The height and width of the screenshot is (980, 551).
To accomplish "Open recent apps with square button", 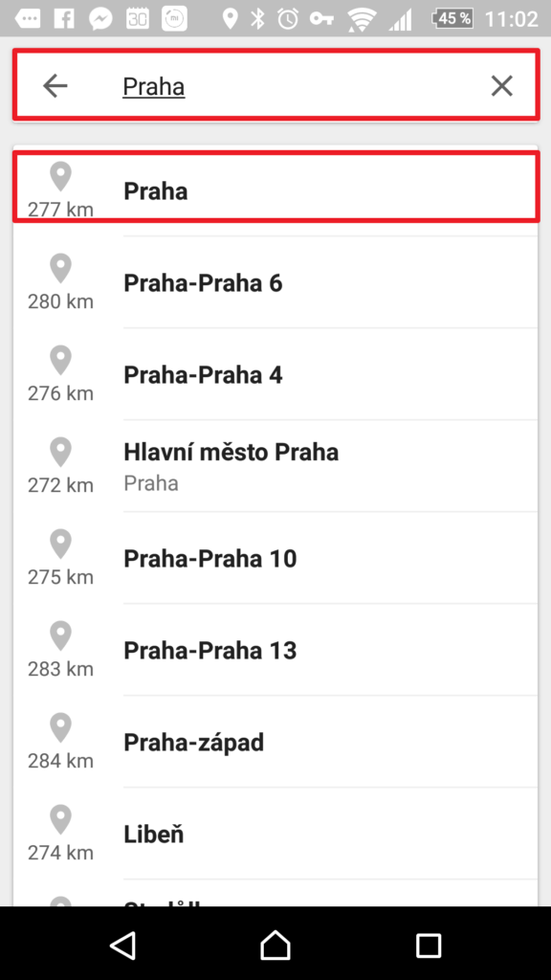I will [429, 945].
